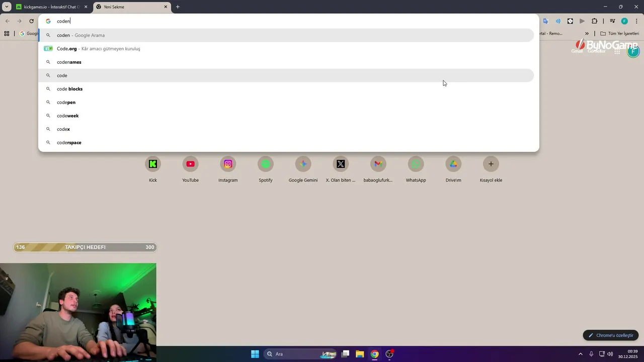Image resolution: width=644 pixels, height=362 pixels.
Task: Open the Google account avatar on the page
Action: (x=633, y=51)
